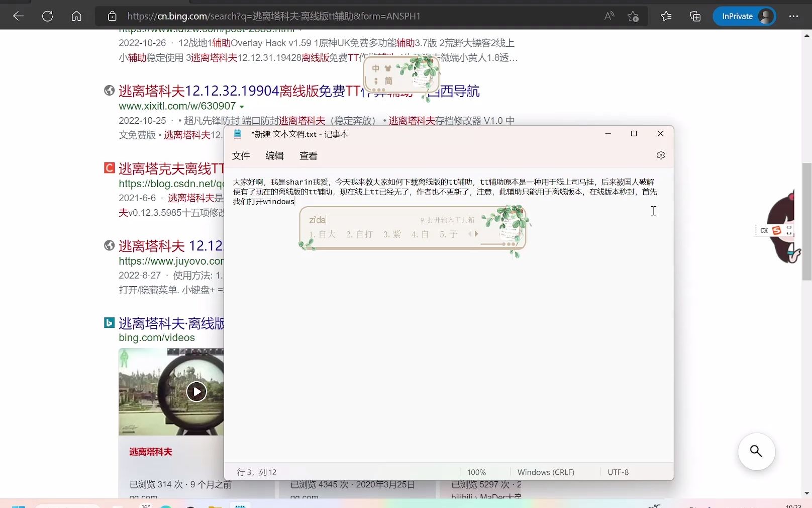This screenshot has width=812, height=508.
Task: Open Notepad settings gear
Action: click(x=661, y=155)
